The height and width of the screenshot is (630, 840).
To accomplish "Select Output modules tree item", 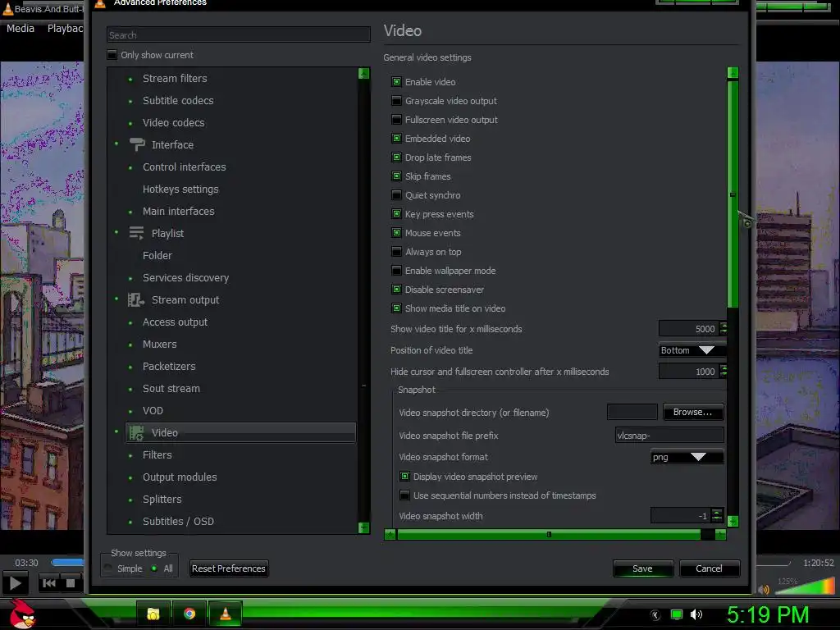I will pyautogui.click(x=180, y=477).
